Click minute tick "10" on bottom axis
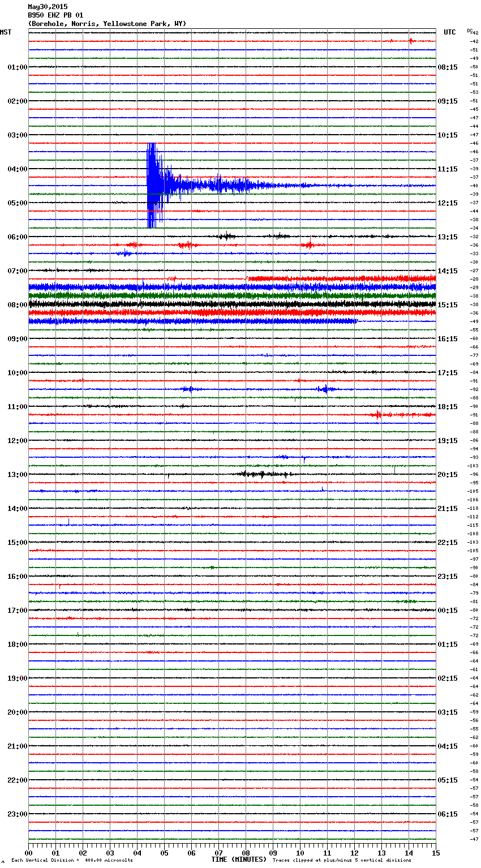This screenshot has height=868, width=481. click(300, 853)
